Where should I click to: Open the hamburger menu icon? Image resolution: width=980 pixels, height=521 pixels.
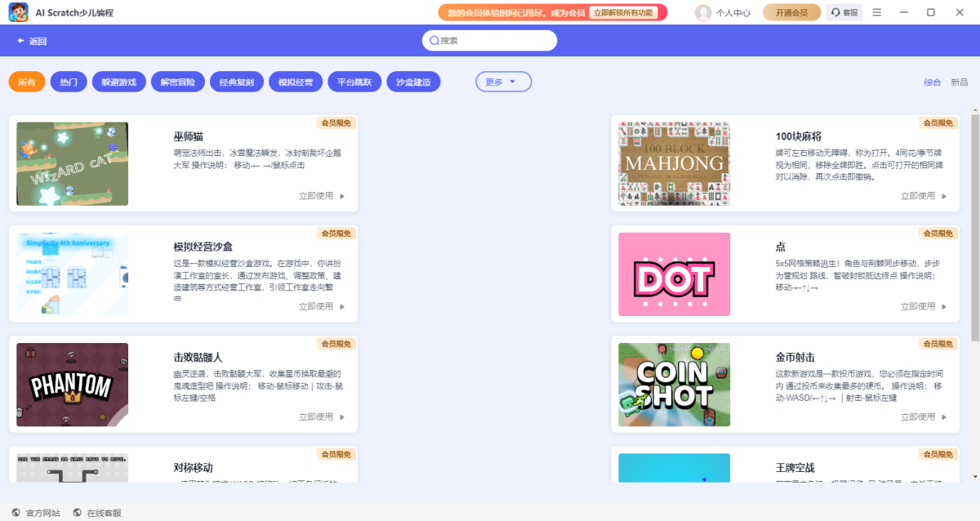(x=877, y=12)
